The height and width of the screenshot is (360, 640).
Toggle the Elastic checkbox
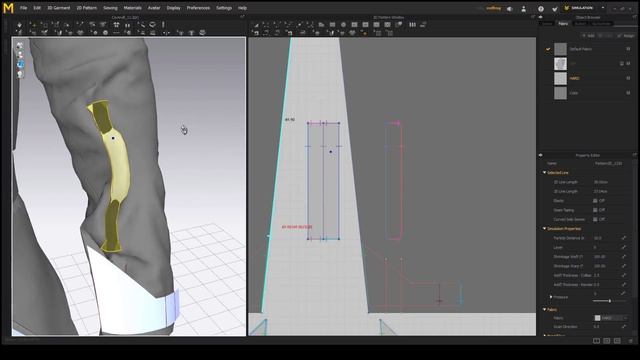[x=595, y=201]
